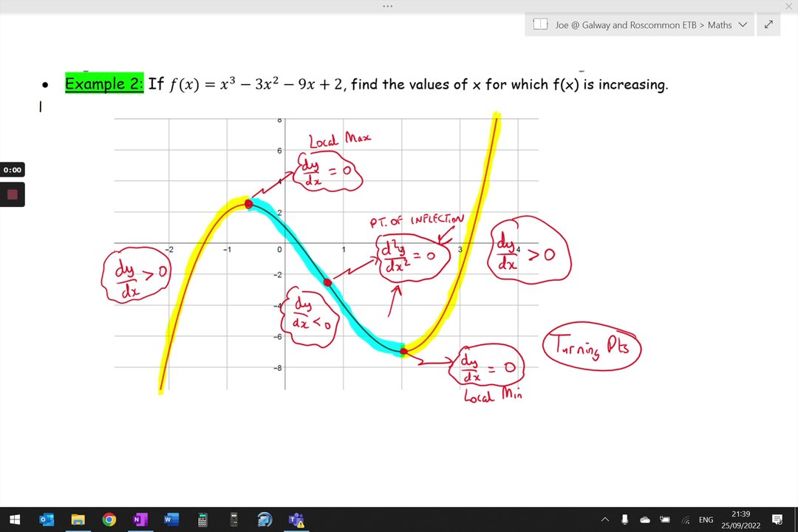
Task: Click the handwritten 'PT. OF INFLECTION' label
Action: tap(417, 220)
